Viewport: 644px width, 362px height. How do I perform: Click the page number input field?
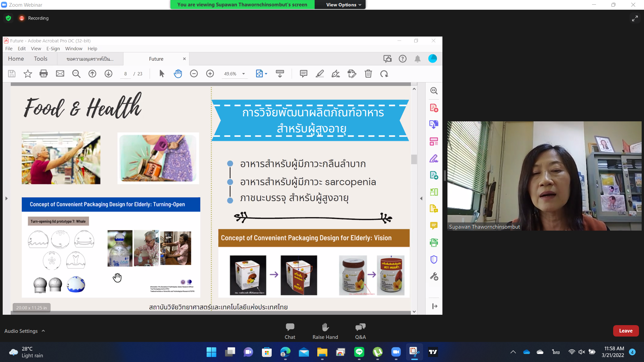click(x=125, y=74)
